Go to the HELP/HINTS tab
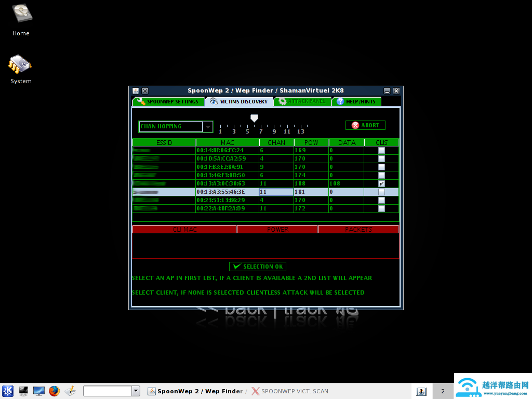The width and height of the screenshot is (532, 399). 356,101
